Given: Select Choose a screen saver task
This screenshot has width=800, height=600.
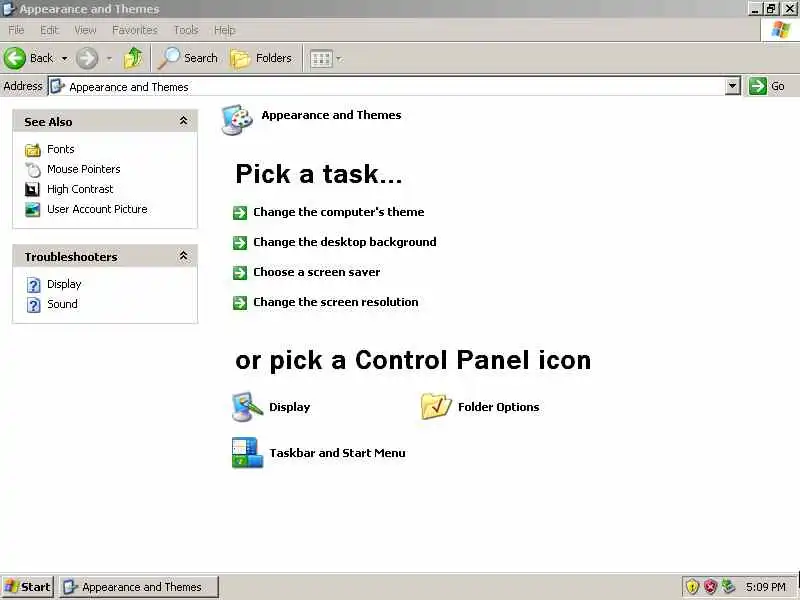Looking at the screenshot, I should click(x=317, y=272).
